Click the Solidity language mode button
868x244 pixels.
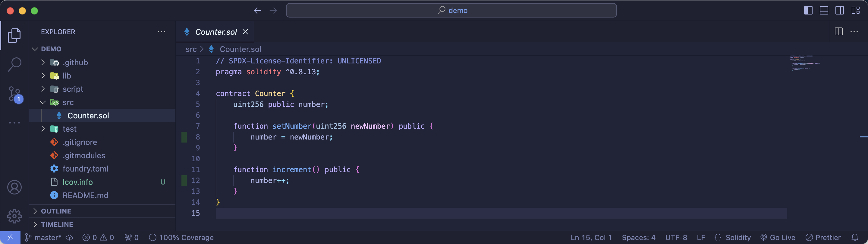point(733,238)
